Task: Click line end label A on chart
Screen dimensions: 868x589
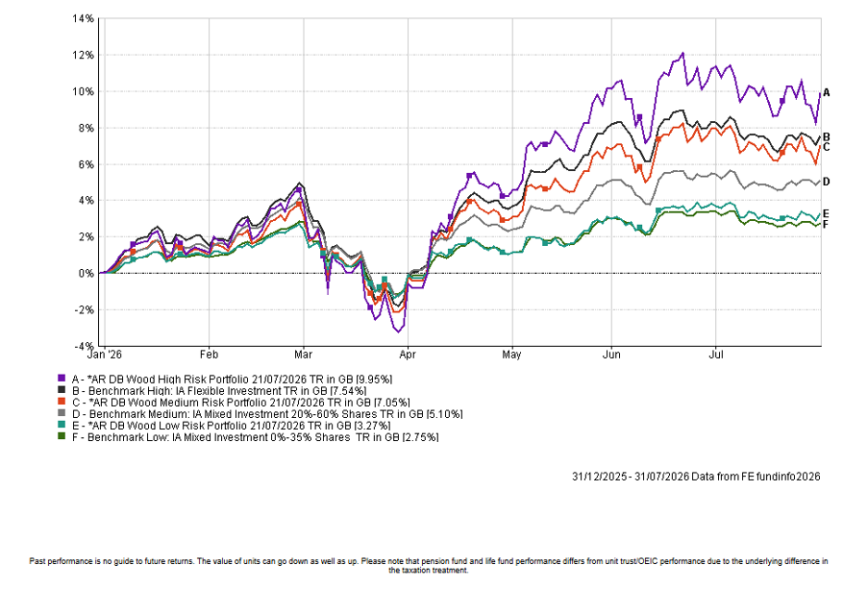Action: tap(826, 93)
